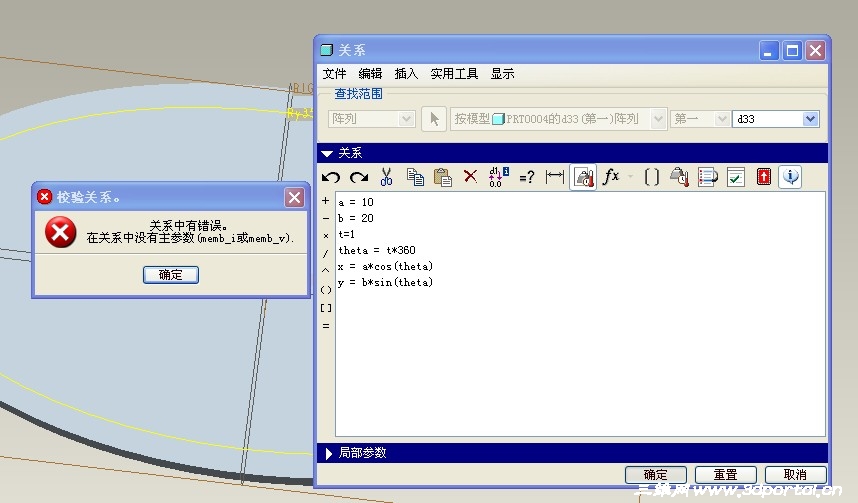Click 确定 in the 校验关系 error dialog

pyautogui.click(x=171, y=275)
